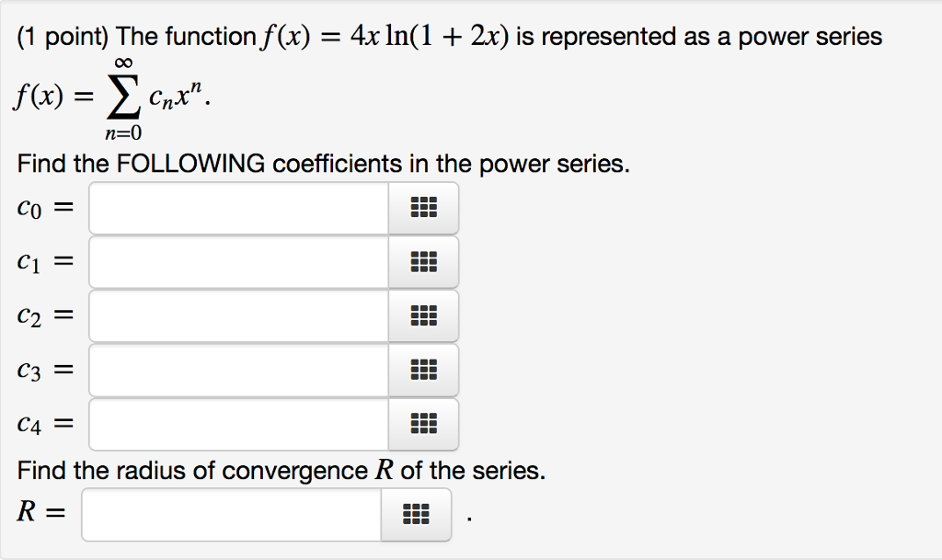Click the Find the FOLLOWING coefficients heading
The image size is (942, 560).
(x=276, y=164)
